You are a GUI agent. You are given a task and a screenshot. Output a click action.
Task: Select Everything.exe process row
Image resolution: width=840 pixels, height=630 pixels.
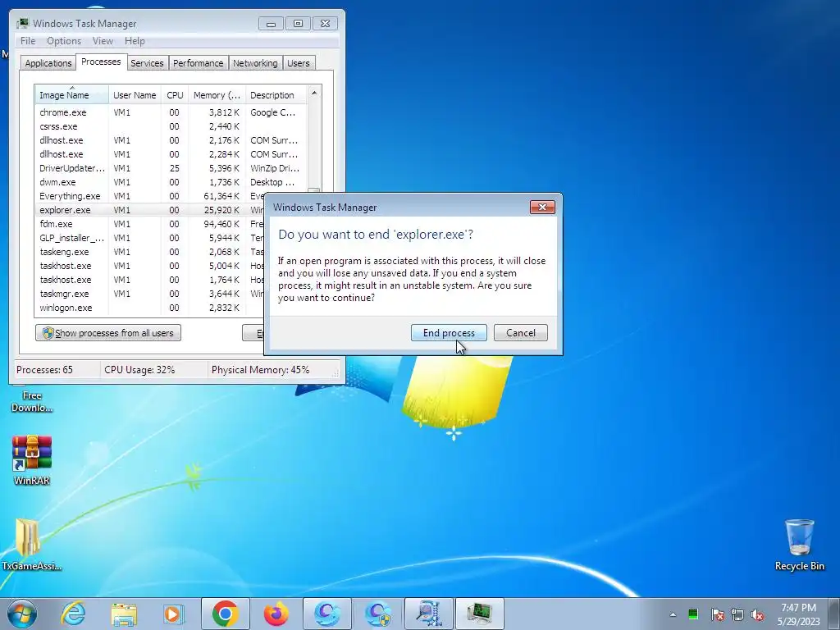149,196
